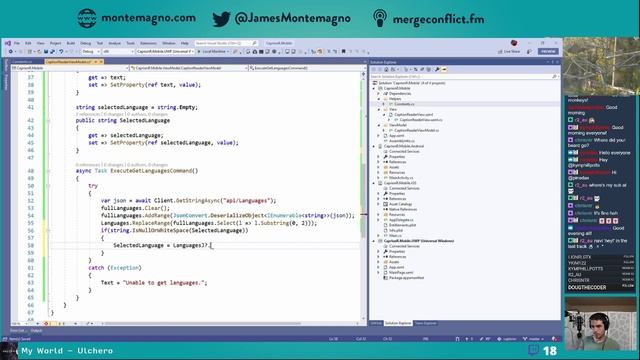Open the Help menu

[185, 43]
